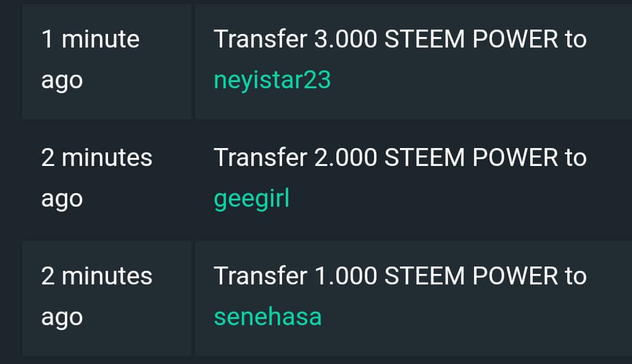Click the '2 minutes ago' timestamp for senehasa transfer
Image resolution: width=632 pixels, height=364 pixels.
[97, 296]
